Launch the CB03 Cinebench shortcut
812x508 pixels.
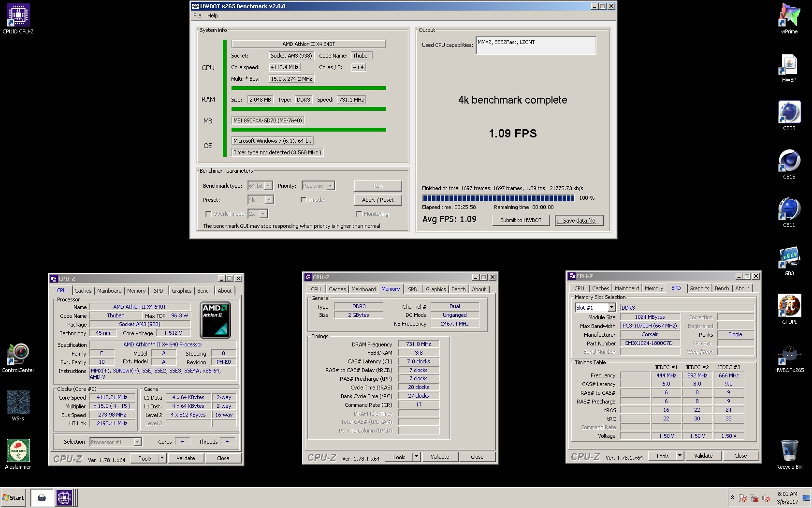789,116
